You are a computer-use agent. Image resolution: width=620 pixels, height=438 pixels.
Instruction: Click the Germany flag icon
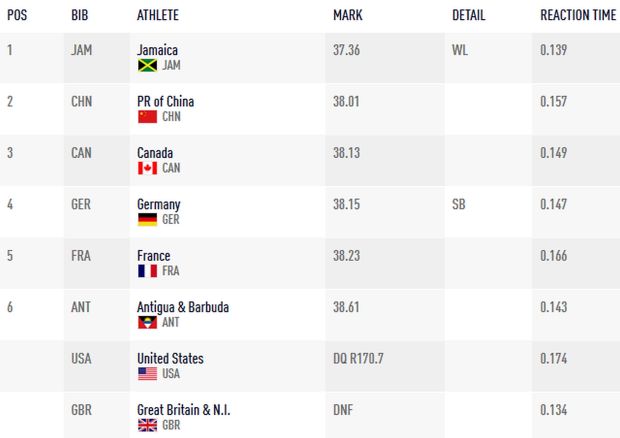[147, 219]
